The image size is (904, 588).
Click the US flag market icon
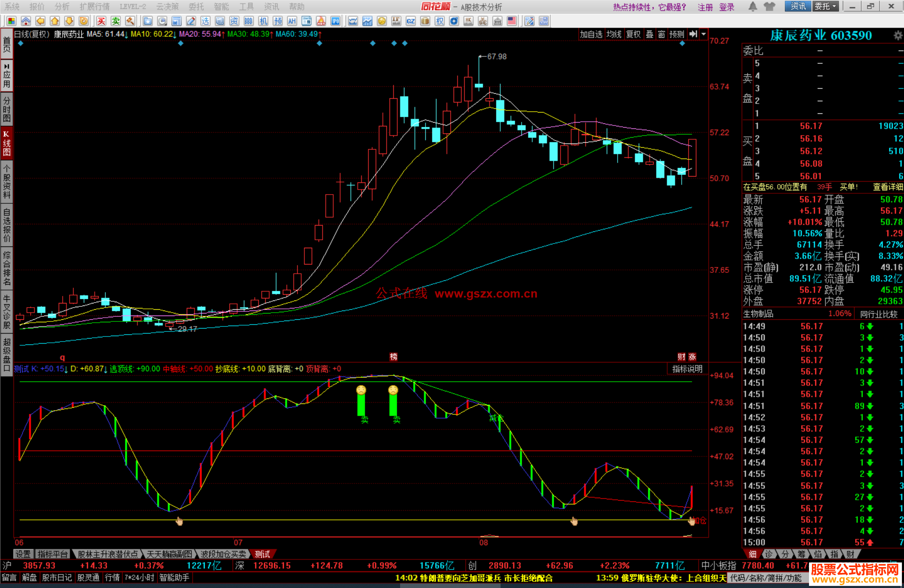511,21
